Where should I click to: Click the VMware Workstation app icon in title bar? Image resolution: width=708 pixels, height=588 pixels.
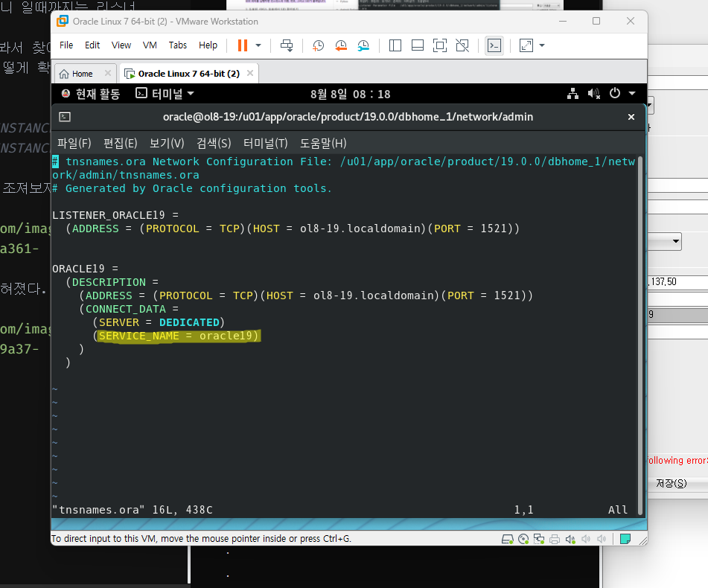click(63, 21)
